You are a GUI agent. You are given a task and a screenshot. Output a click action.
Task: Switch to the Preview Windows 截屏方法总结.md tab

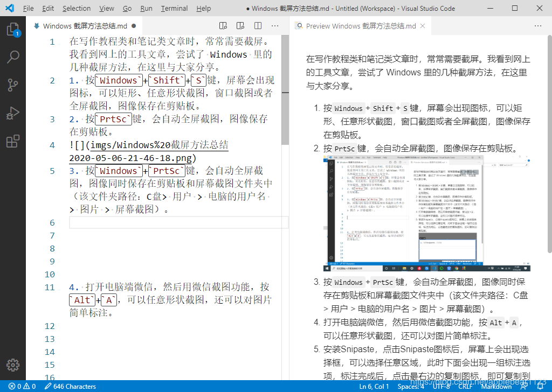361,26
